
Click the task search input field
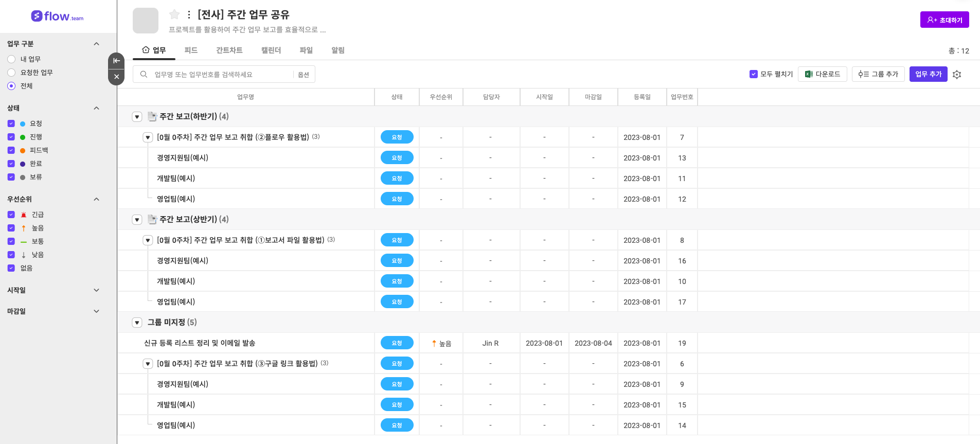[221, 75]
